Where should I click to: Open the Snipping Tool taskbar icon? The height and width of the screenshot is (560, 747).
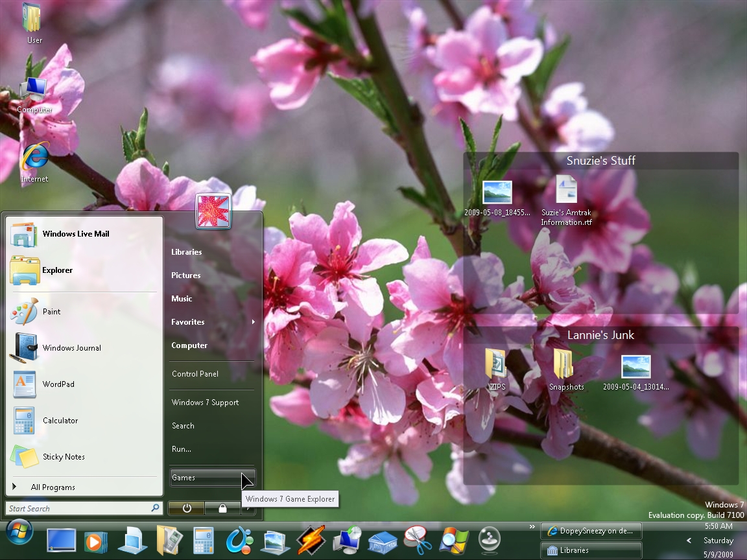coord(418,539)
